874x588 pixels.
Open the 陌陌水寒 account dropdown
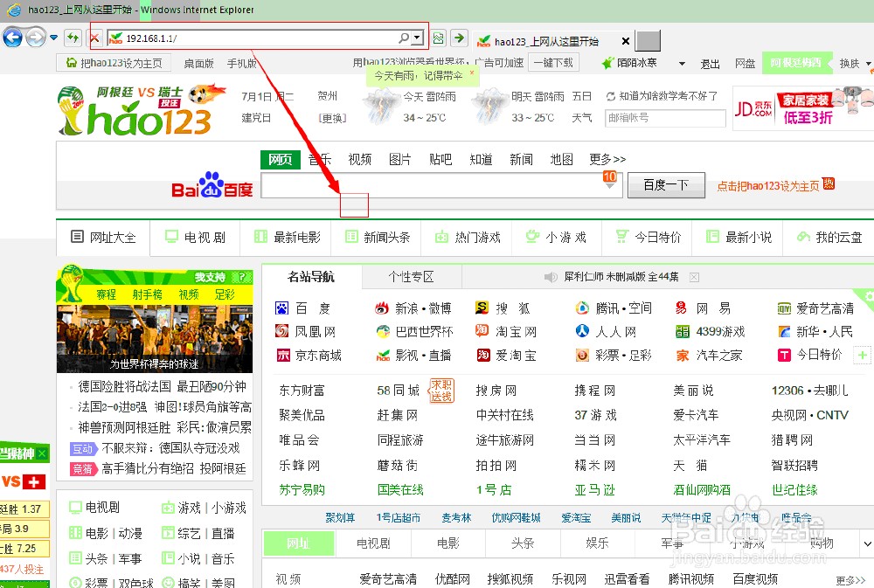(683, 63)
